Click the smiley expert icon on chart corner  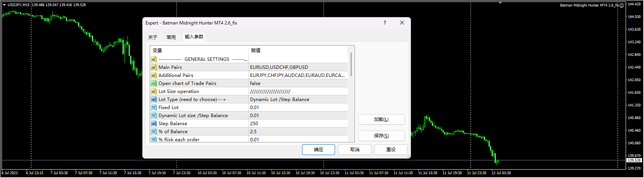pyautogui.click(x=622, y=5)
